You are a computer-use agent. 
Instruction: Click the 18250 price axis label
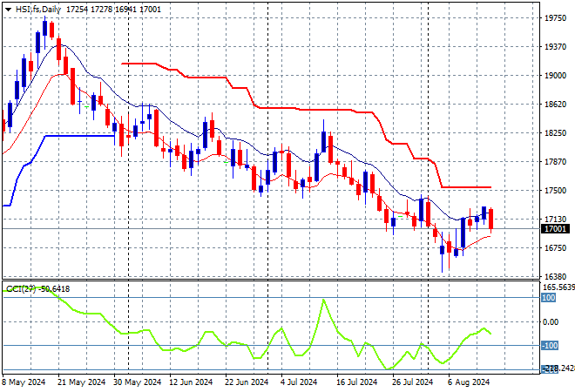pos(556,132)
